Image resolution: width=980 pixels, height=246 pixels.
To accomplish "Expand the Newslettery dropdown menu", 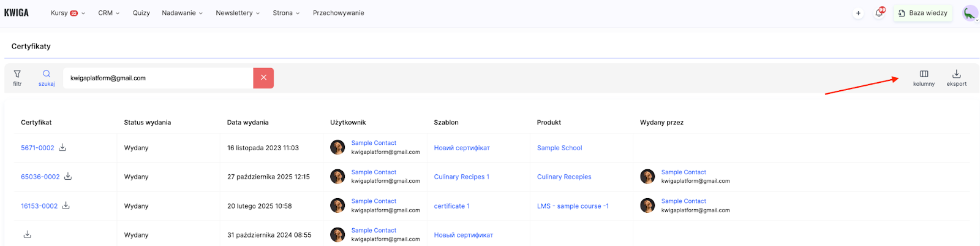I will pyautogui.click(x=237, y=13).
